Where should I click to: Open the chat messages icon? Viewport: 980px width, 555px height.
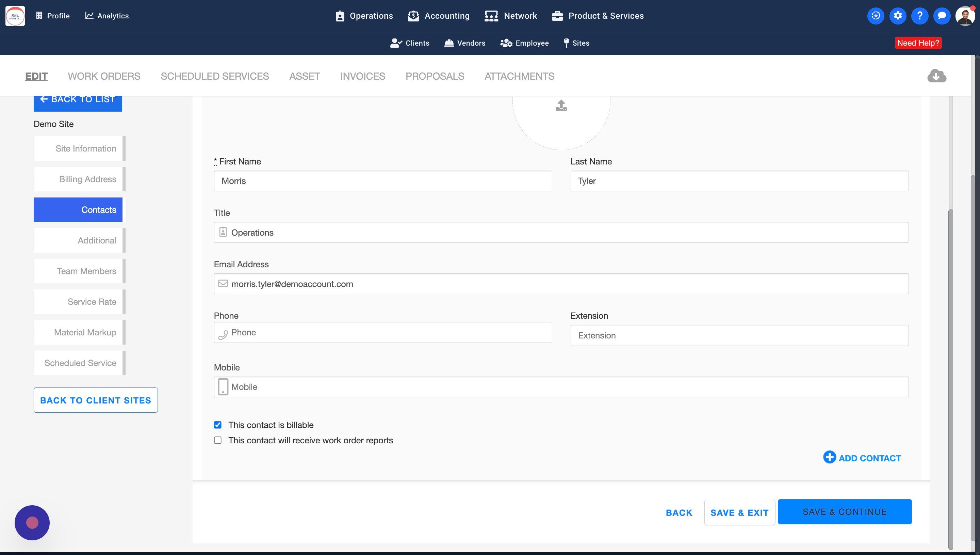(942, 16)
